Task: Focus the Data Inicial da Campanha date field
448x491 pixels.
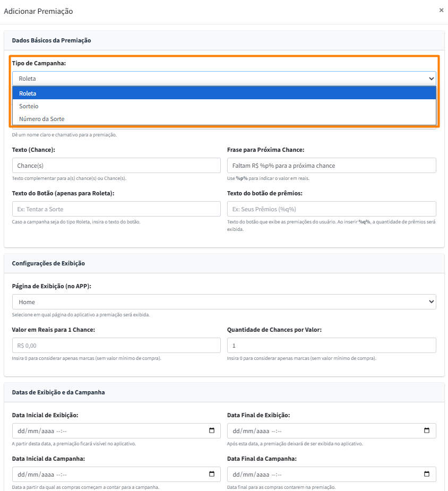Action: (106, 474)
